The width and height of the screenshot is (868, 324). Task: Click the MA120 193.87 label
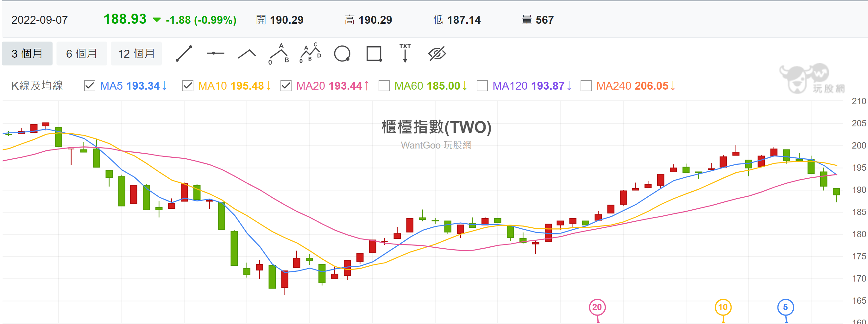(x=532, y=86)
